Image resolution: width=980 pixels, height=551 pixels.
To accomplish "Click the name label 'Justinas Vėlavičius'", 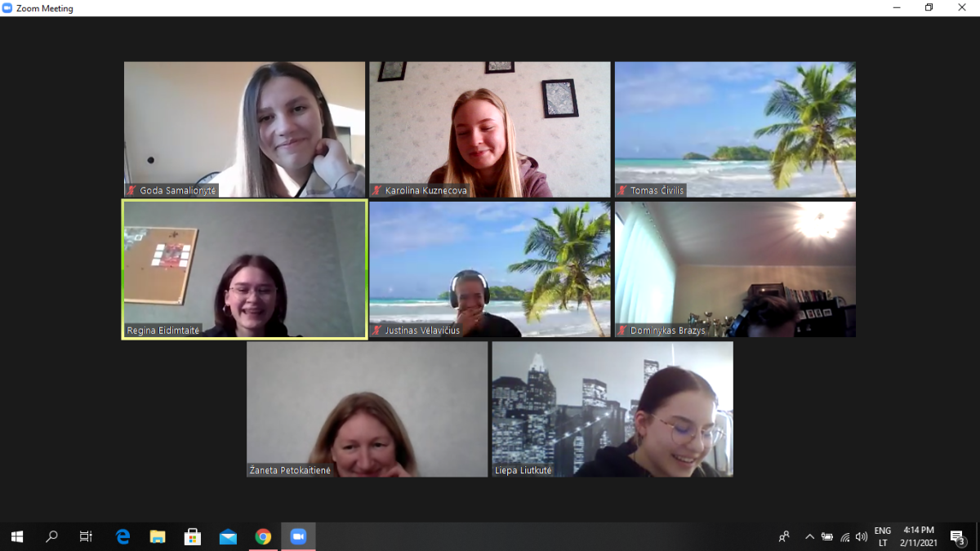I will (x=423, y=331).
